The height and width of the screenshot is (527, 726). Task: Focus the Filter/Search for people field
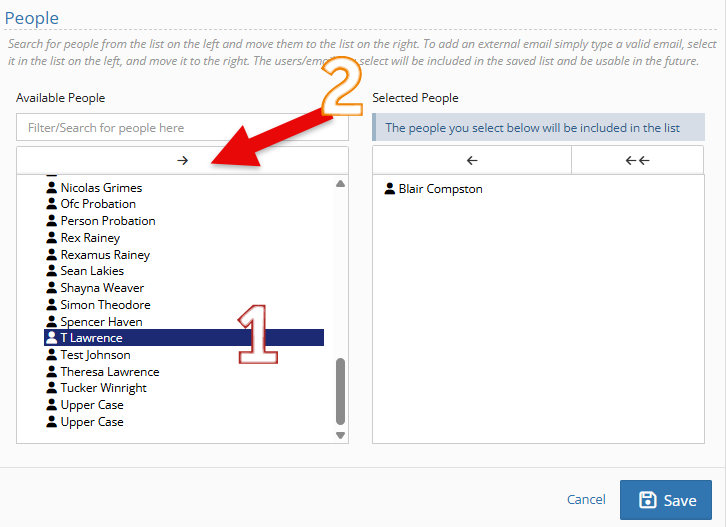coord(182,128)
